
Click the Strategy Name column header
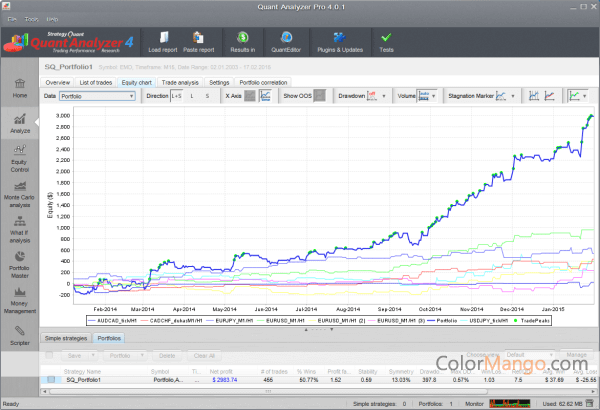[x=82, y=371]
